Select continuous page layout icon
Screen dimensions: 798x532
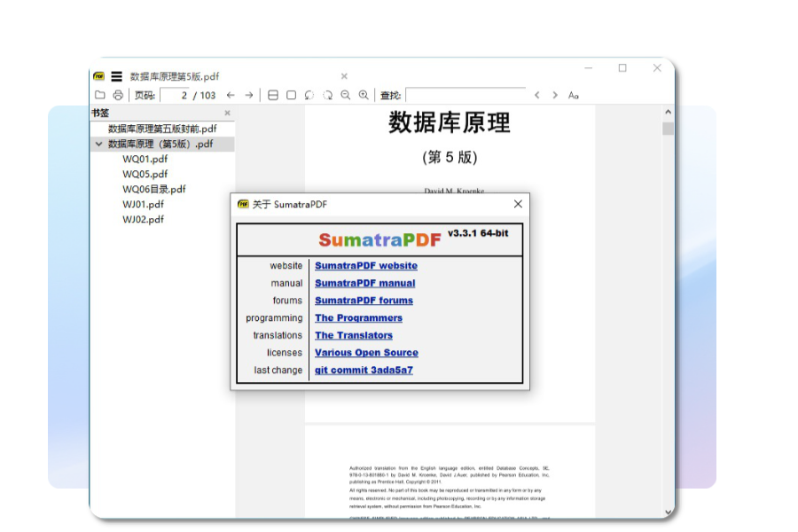point(273,95)
